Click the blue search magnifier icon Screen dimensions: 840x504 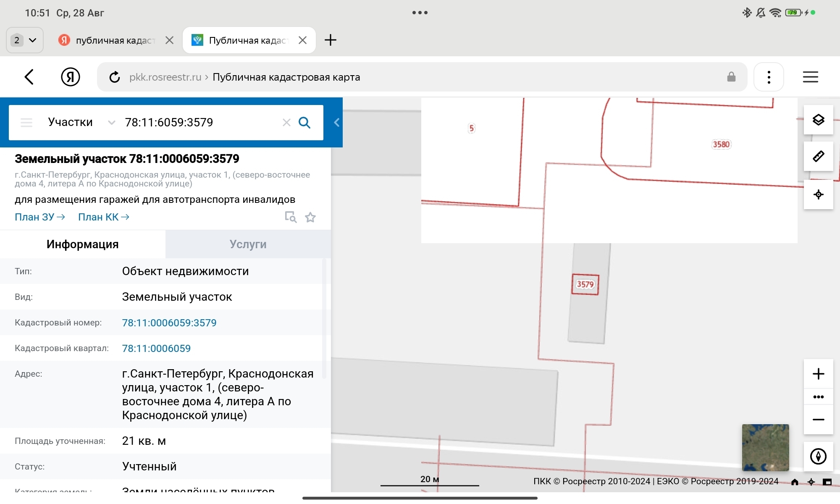[304, 123]
